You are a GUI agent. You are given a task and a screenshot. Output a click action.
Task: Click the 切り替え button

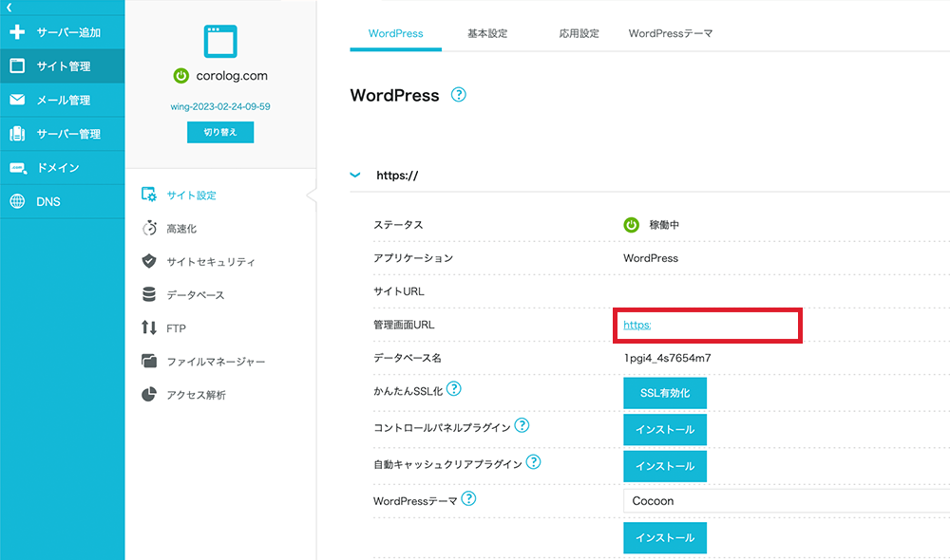[220, 132]
